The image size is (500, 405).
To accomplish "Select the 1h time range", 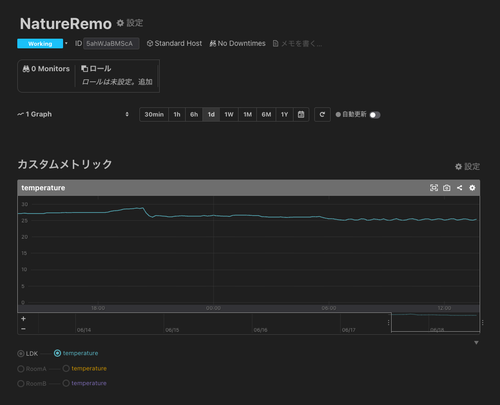I will (177, 114).
